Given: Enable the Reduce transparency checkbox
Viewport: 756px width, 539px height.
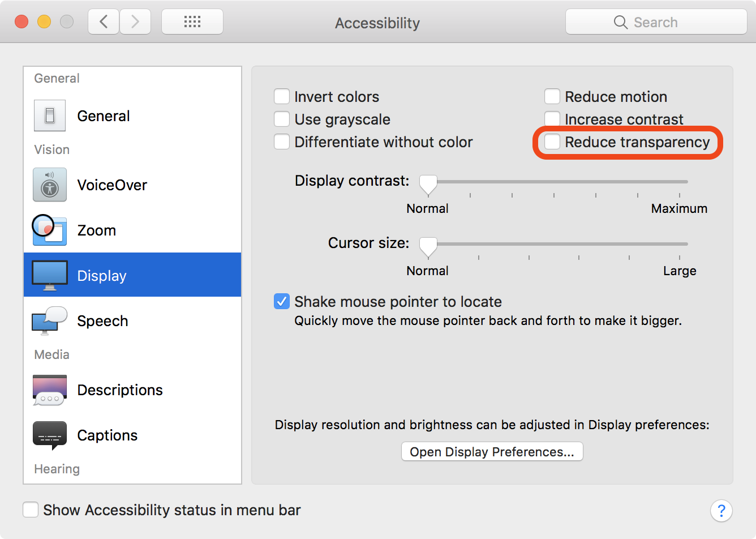Looking at the screenshot, I should (552, 142).
